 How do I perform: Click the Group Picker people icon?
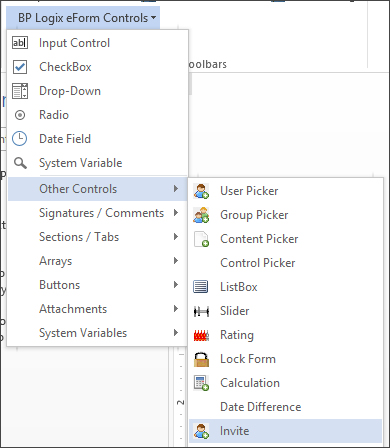point(201,215)
